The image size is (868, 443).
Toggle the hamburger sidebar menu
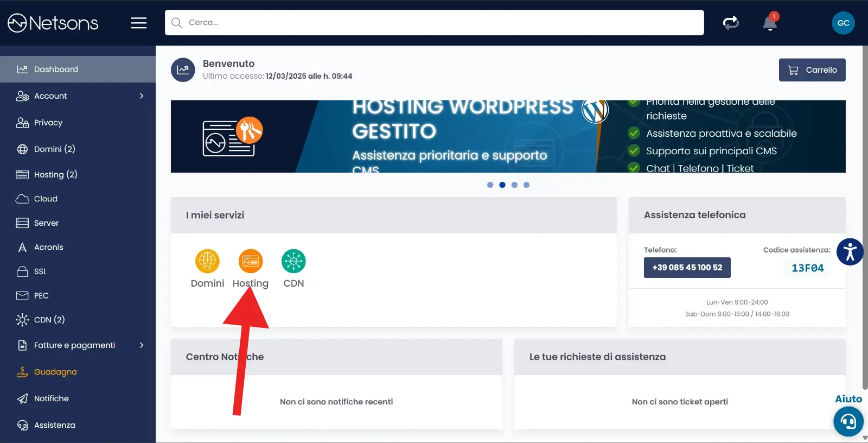138,23
